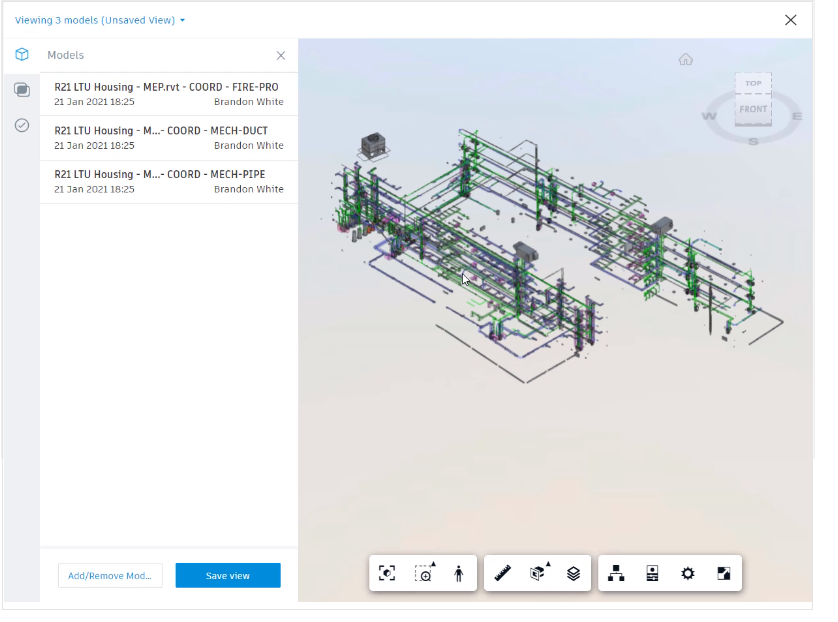The height and width of the screenshot is (622, 838).
Task: Click TOP on the ViewCube
Action: (x=753, y=84)
